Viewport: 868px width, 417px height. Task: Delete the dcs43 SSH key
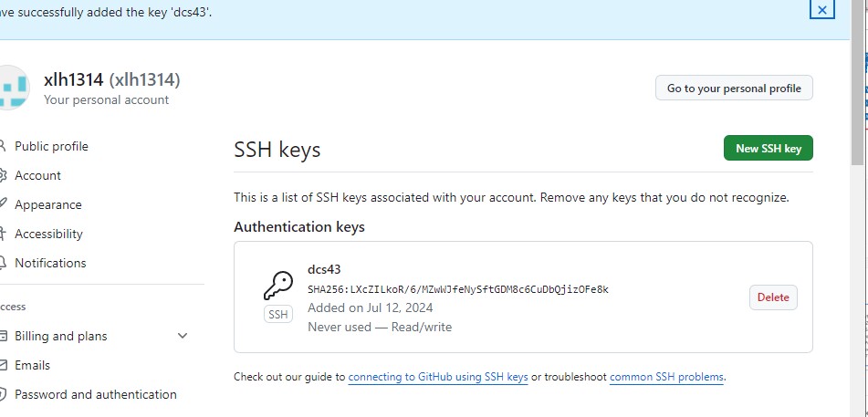click(772, 297)
